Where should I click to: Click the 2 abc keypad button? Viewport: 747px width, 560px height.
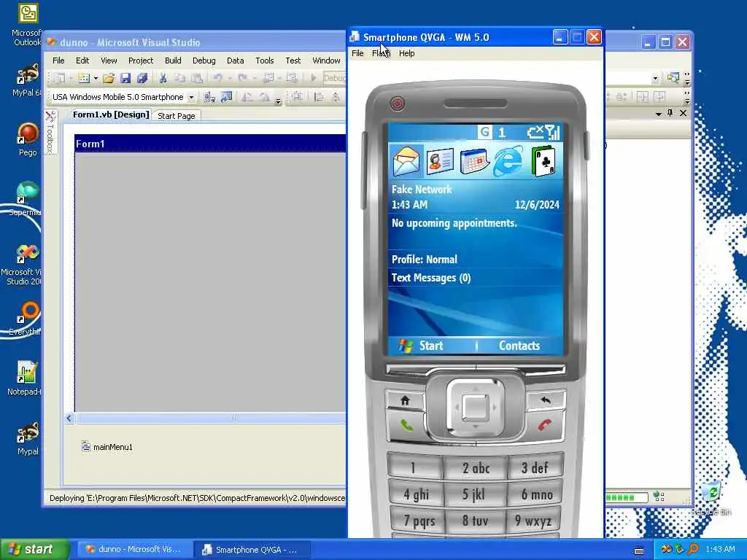coord(476,468)
